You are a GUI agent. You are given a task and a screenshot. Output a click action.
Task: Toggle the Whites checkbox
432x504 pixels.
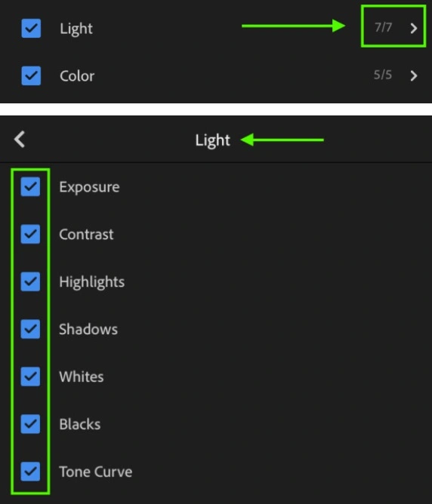pos(30,376)
